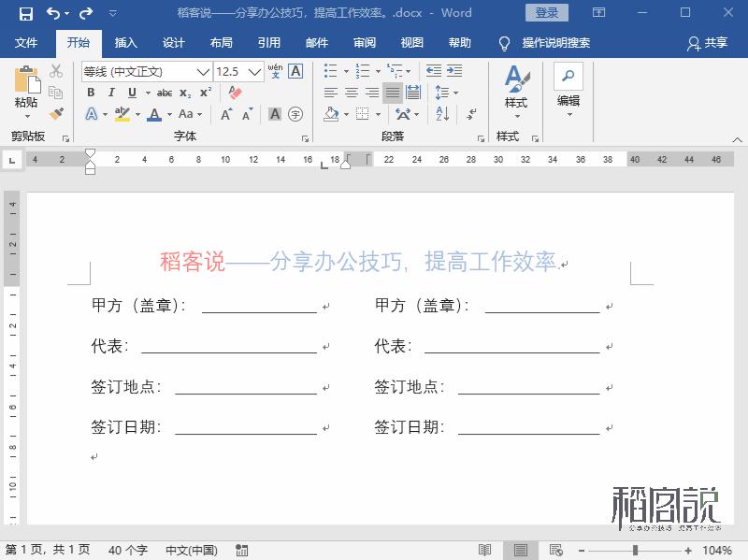
Task: Open the 审阅 ribbon tab
Action: coord(364,43)
